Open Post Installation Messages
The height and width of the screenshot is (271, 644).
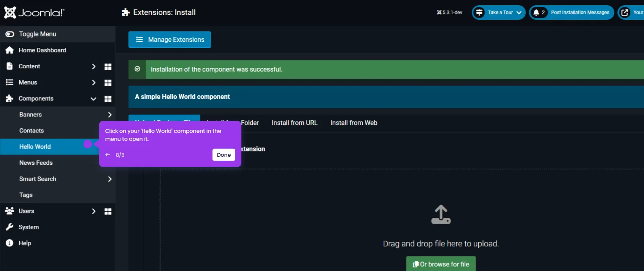571,13
